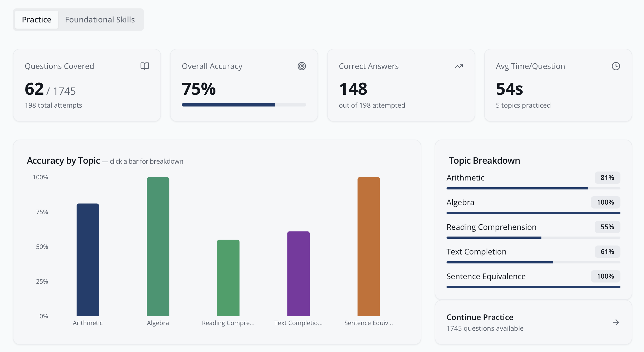Click the 'Text Completio...' axis label
Image resolution: width=644 pixels, height=352 pixels.
[x=298, y=323]
